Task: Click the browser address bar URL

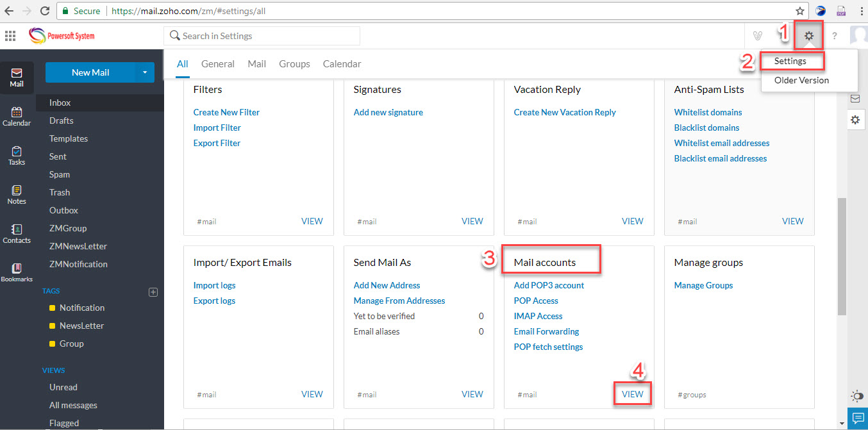Action: [x=188, y=11]
